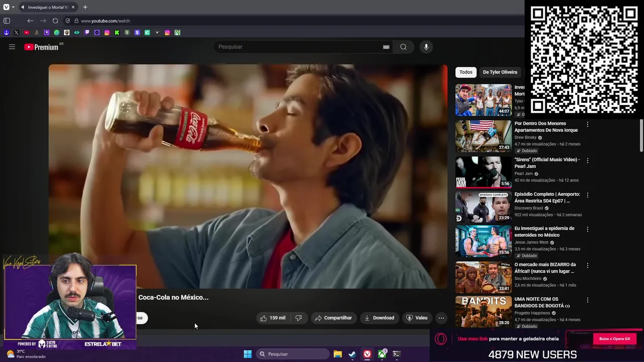644x362 pixels.
Task: Open 'UMA NOITE COM OS BANDIDOS DE BOGOTÁ' title
Action: 542,302
